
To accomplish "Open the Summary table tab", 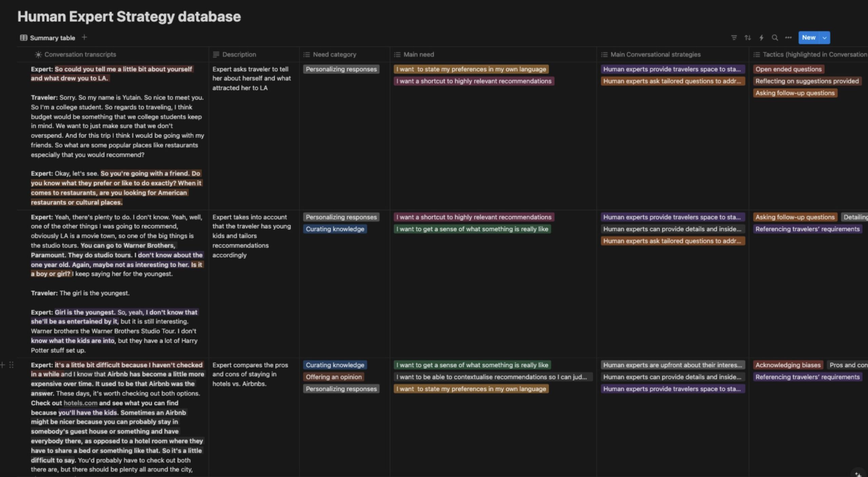I will click(52, 37).
